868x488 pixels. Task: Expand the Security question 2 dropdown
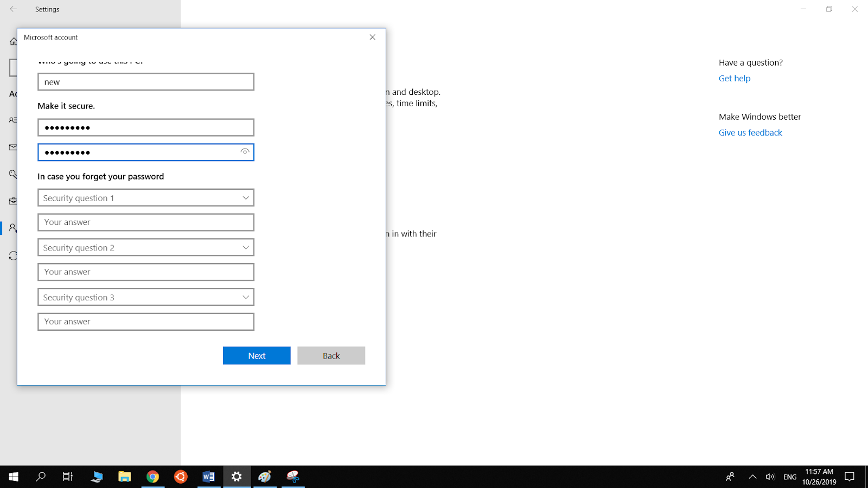point(146,247)
